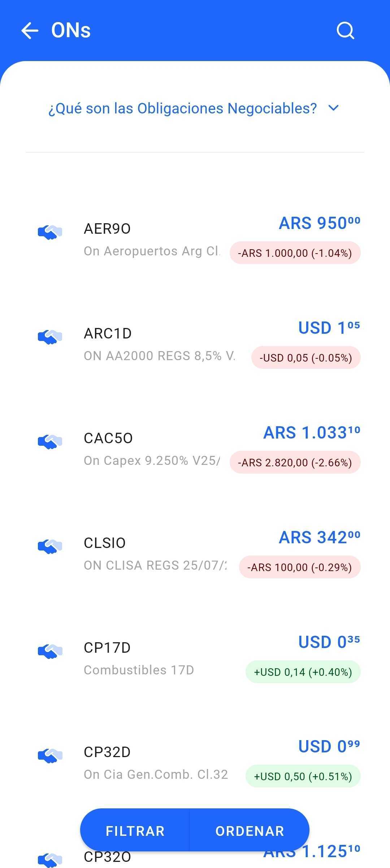Click the ORDENAR button
This screenshot has height=868, width=390.
(x=250, y=831)
